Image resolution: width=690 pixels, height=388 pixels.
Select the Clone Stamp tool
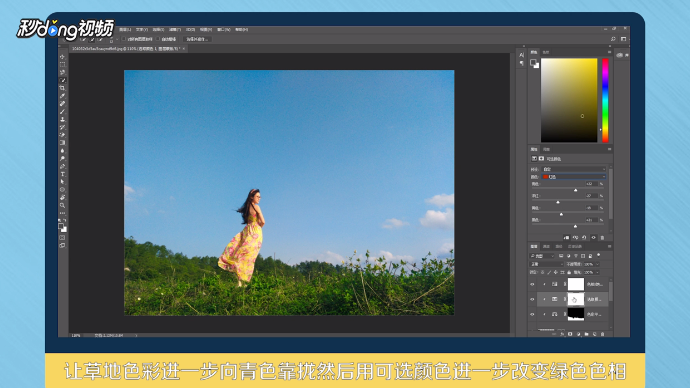62,120
